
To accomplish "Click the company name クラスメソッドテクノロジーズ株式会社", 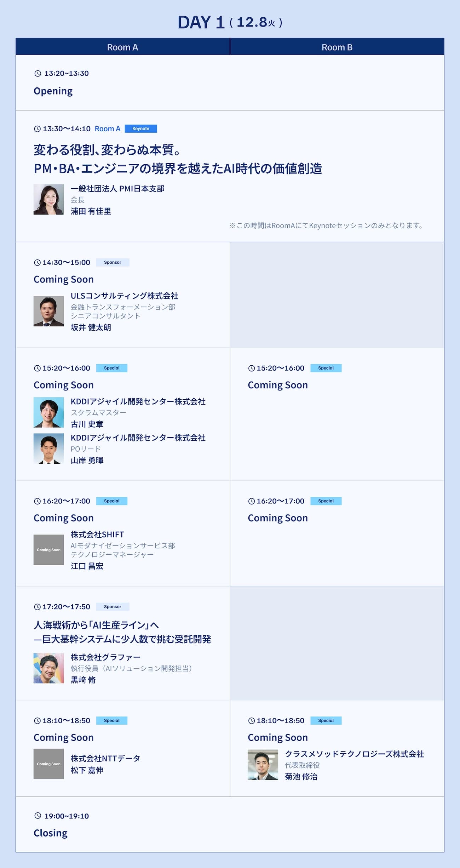I will point(355,754).
